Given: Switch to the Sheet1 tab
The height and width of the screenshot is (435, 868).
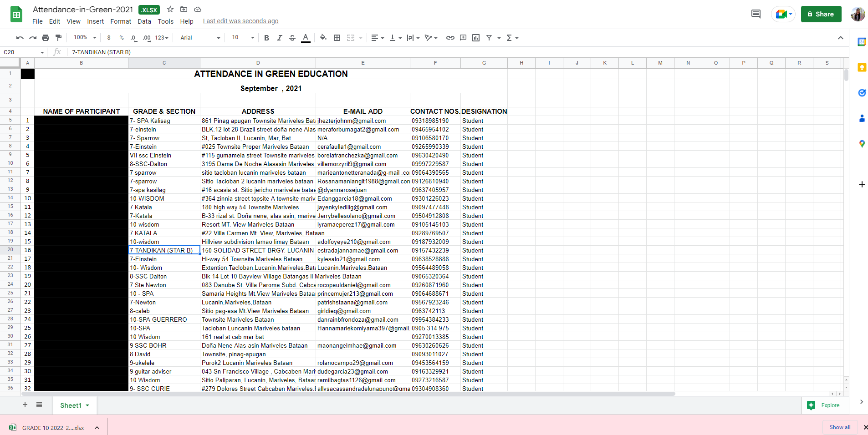Looking at the screenshot, I should (x=71, y=405).
